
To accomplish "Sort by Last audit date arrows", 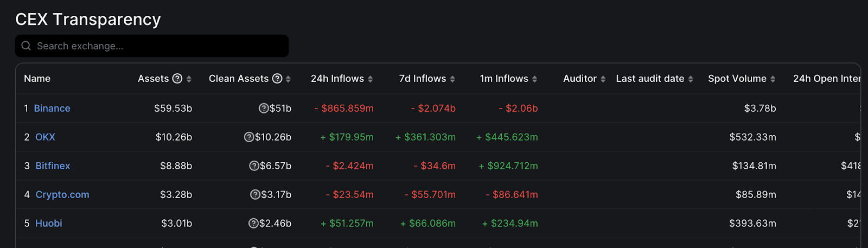I will pyautogui.click(x=691, y=79).
